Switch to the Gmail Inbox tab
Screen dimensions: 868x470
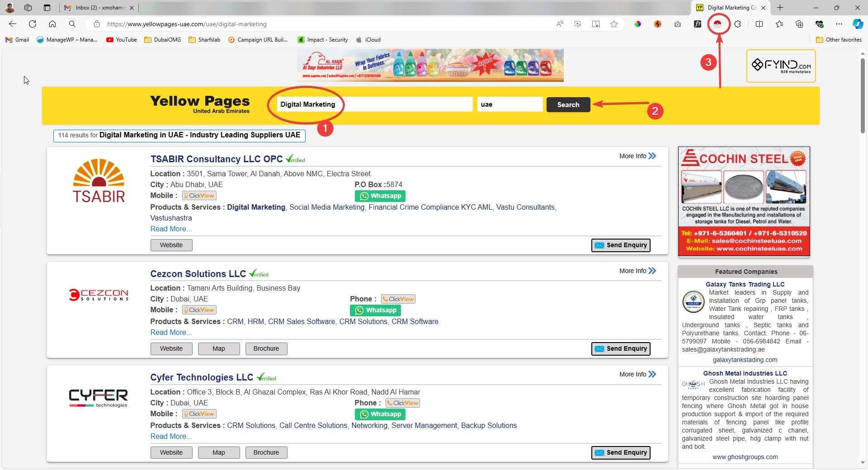click(x=99, y=8)
